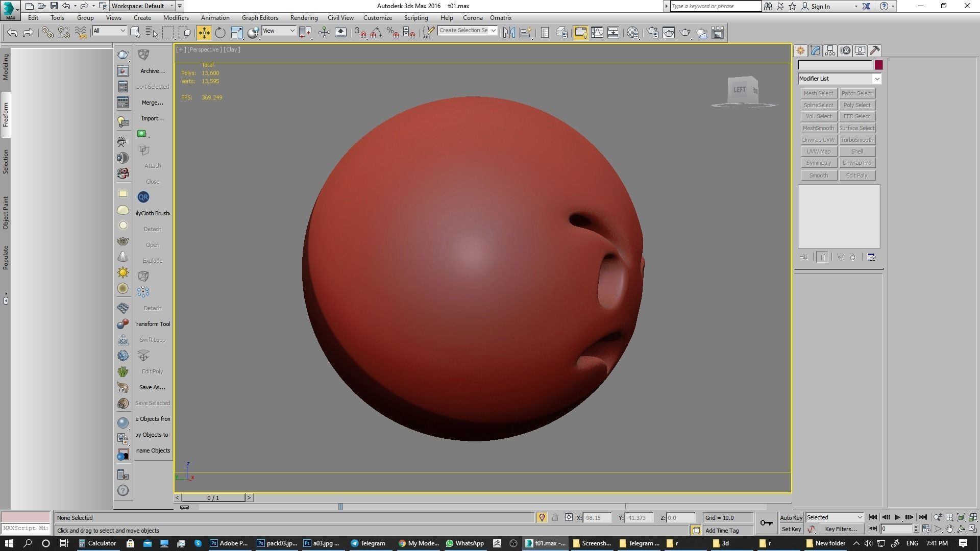Screen dimensions: 980x551
Task: Click the Render Production teapot icon
Action: (x=685, y=33)
